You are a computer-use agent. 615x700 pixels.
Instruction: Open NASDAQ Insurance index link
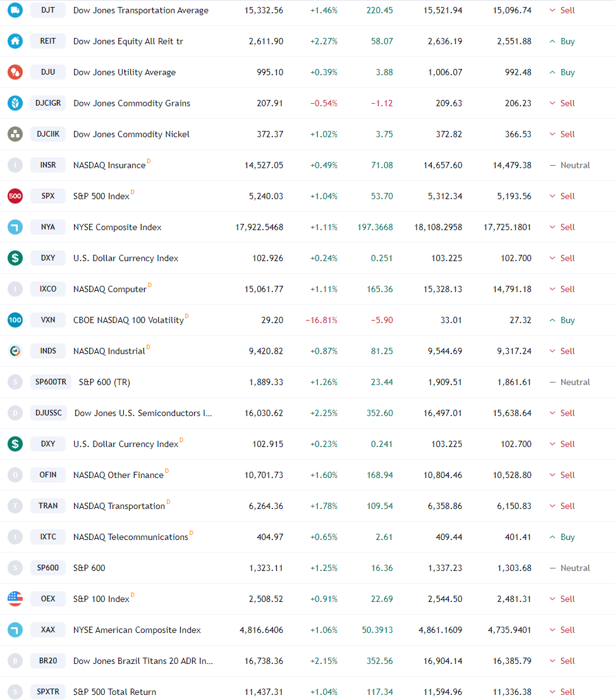click(x=109, y=165)
